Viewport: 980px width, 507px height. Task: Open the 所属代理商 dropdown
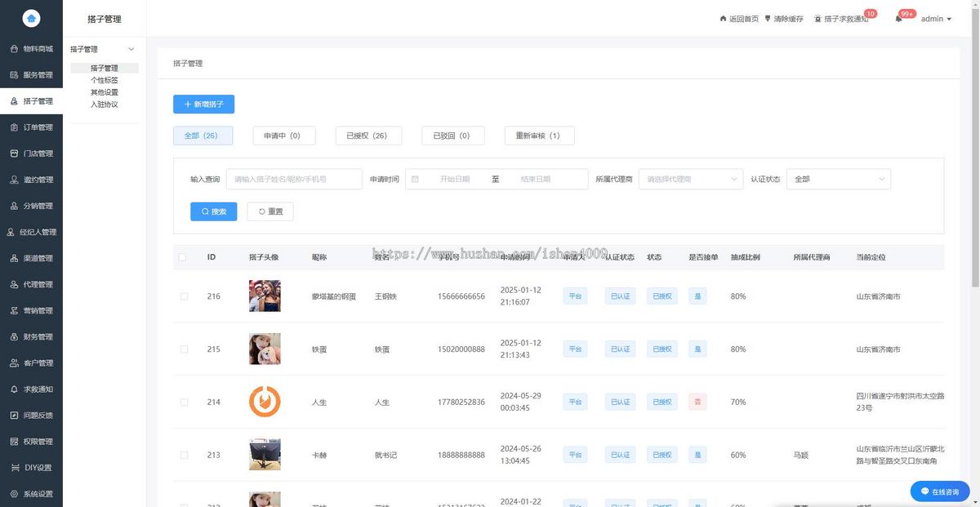[691, 179]
